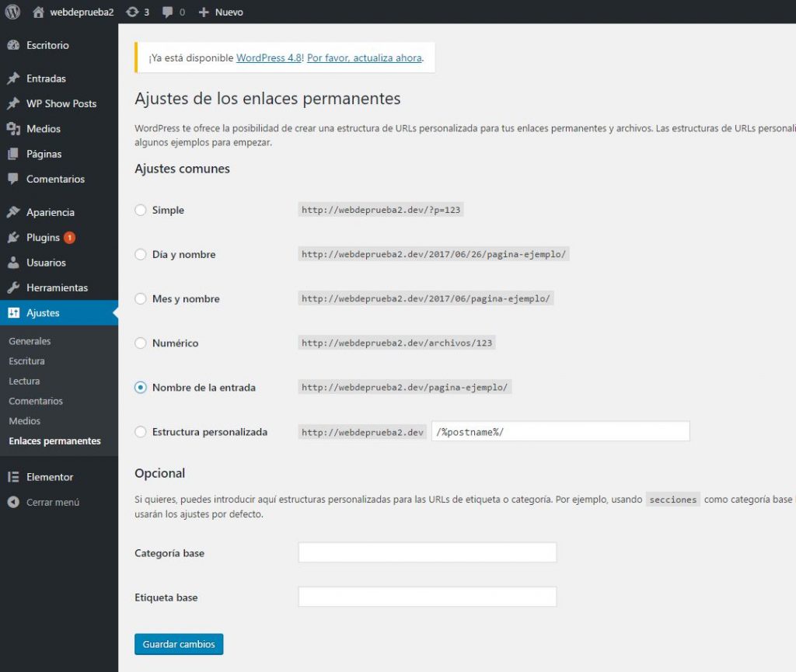This screenshot has width=796, height=672.
Task: Click the Apariencia brush icon
Action: pyautogui.click(x=14, y=212)
